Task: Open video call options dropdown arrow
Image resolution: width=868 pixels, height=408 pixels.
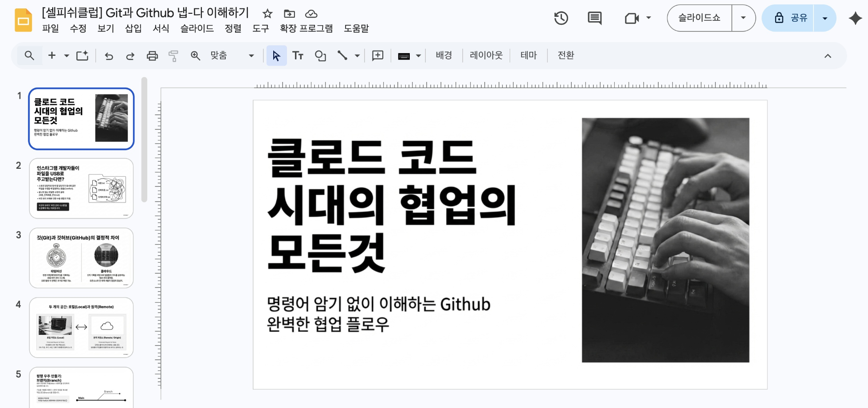Action: (648, 18)
